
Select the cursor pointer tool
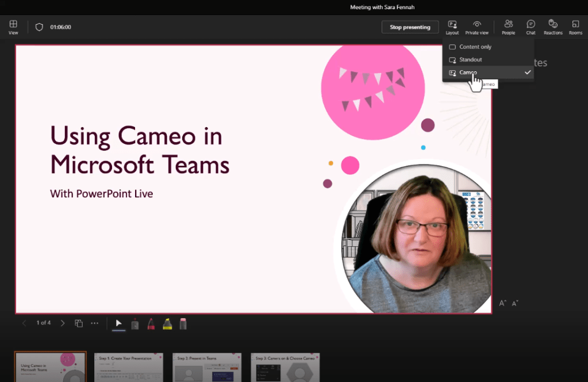pyautogui.click(x=118, y=323)
